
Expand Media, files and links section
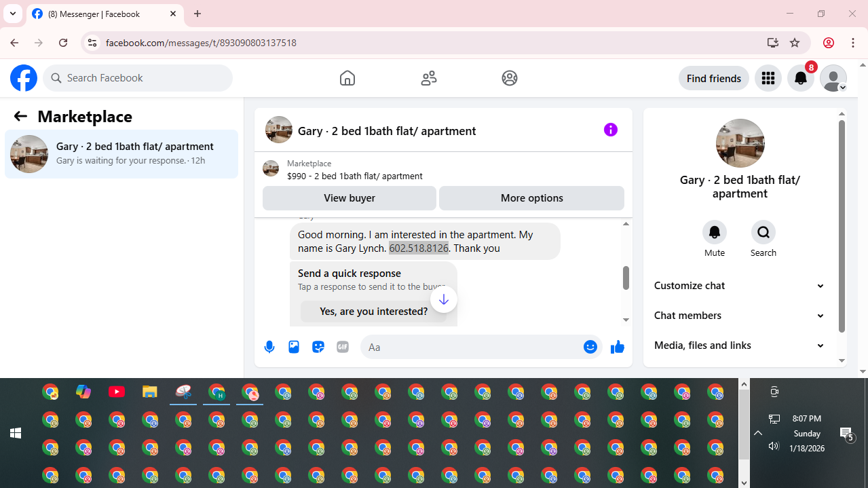[x=740, y=345]
